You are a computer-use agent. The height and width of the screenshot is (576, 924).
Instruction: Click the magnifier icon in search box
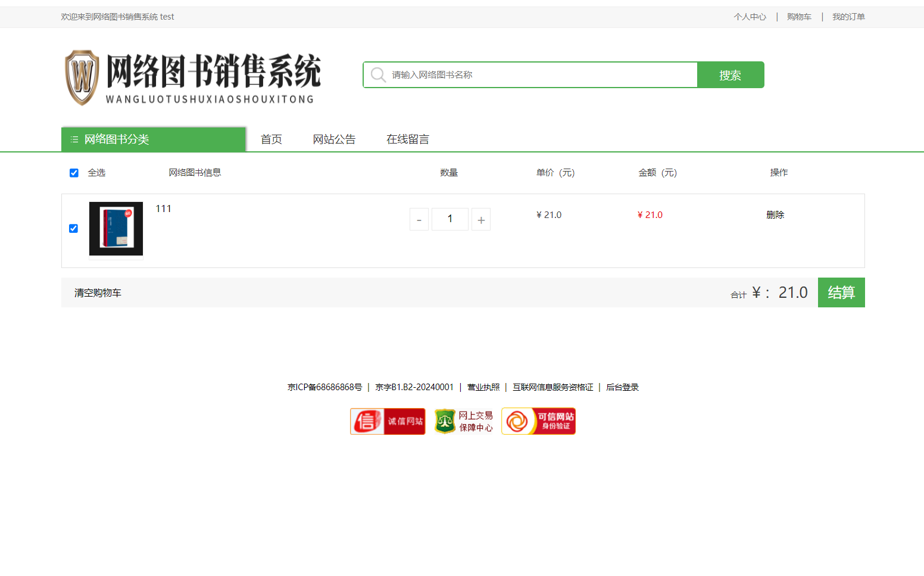(378, 75)
